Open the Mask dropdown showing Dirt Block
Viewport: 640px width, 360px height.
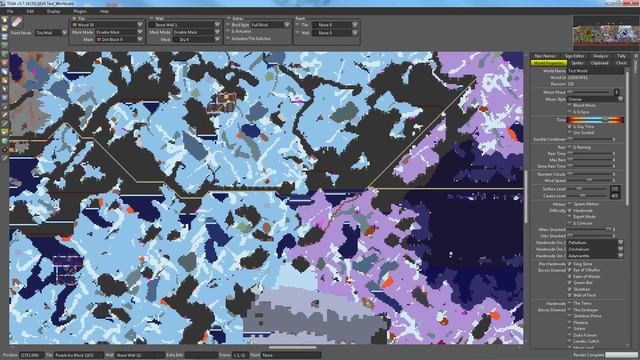tap(119, 39)
